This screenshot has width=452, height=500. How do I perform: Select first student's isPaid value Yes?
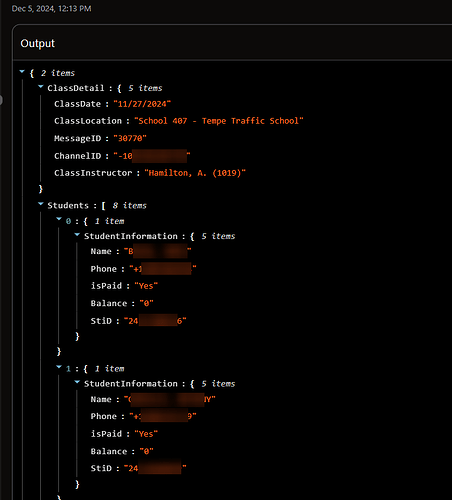(146, 286)
